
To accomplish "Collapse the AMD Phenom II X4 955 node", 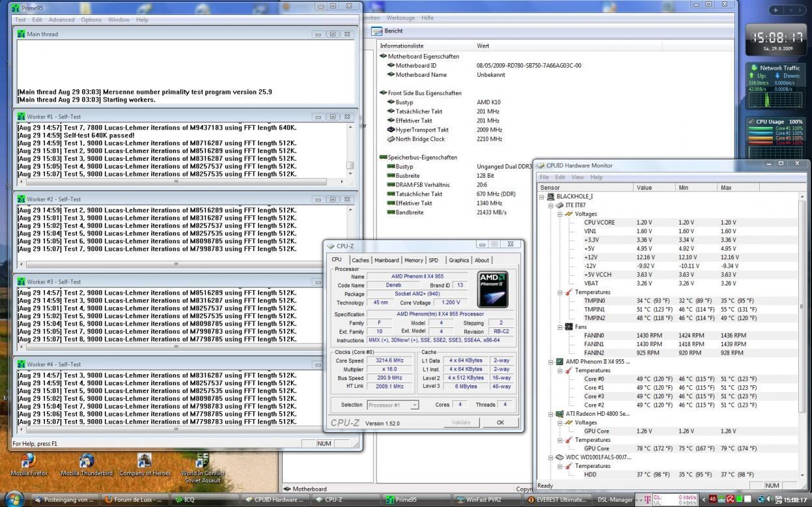I will [x=550, y=361].
